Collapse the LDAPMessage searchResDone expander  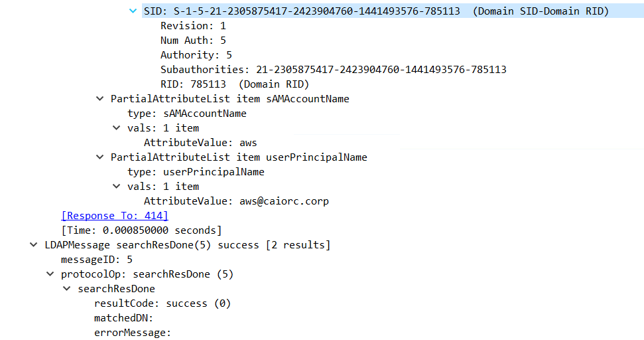(34, 245)
